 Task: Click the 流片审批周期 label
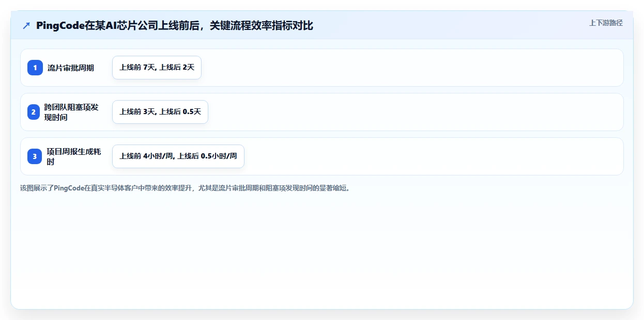(x=71, y=68)
